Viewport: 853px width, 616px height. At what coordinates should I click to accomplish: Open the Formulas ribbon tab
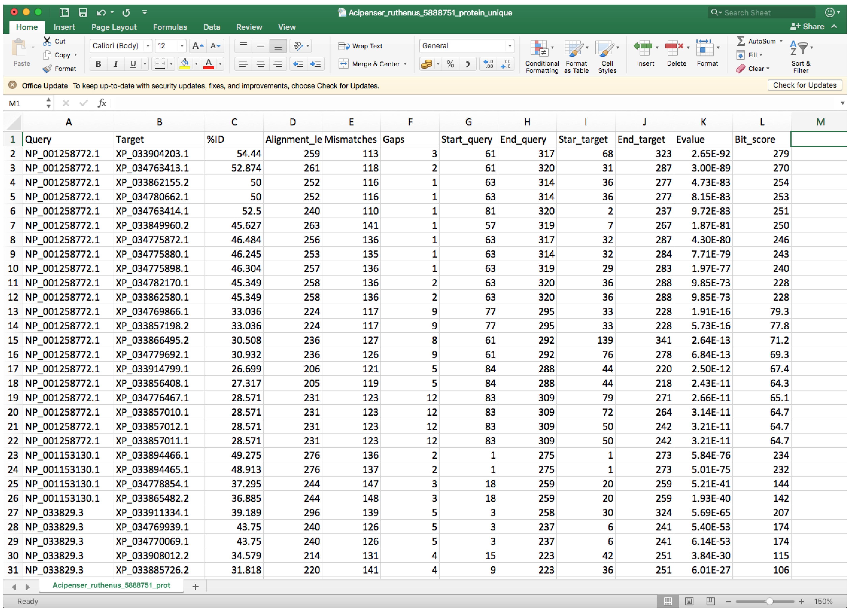click(170, 27)
